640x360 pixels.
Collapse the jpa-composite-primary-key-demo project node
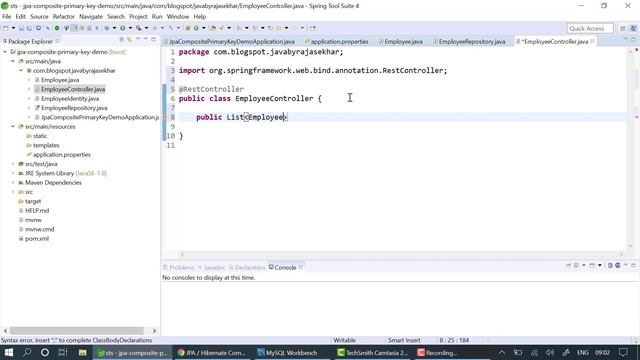(5, 52)
